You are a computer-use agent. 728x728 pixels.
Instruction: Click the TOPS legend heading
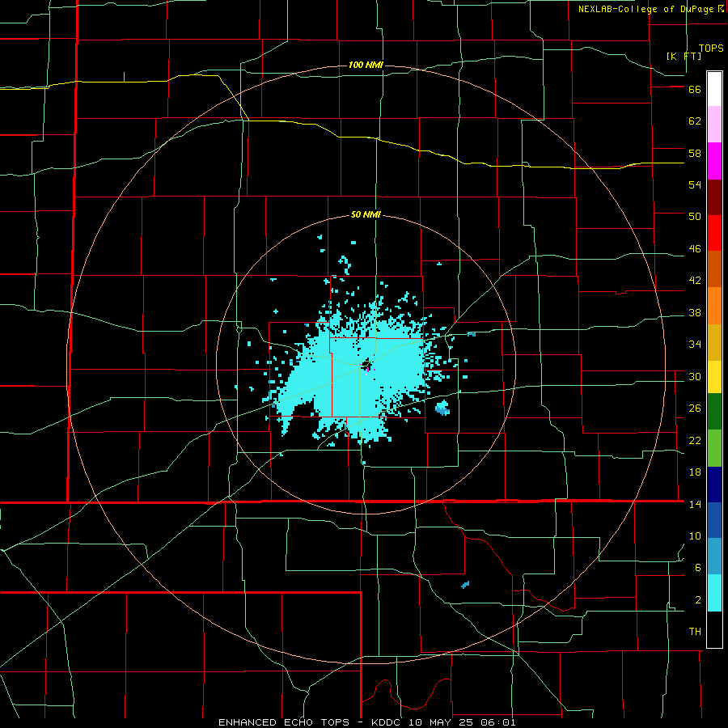[x=711, y=49]
